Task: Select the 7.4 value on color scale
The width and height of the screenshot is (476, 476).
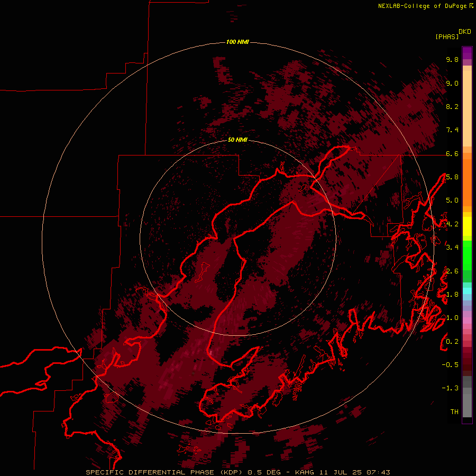Action: click(x=452, y=130)
